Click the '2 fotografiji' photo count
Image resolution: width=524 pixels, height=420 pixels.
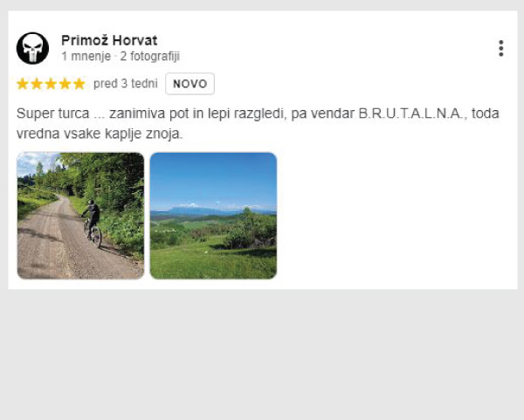point(149,56)
